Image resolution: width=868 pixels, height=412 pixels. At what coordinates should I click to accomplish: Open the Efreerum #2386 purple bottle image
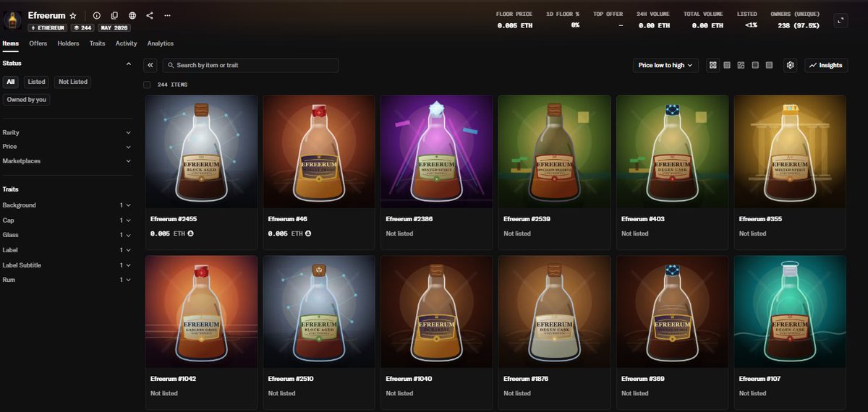[437, 152]
